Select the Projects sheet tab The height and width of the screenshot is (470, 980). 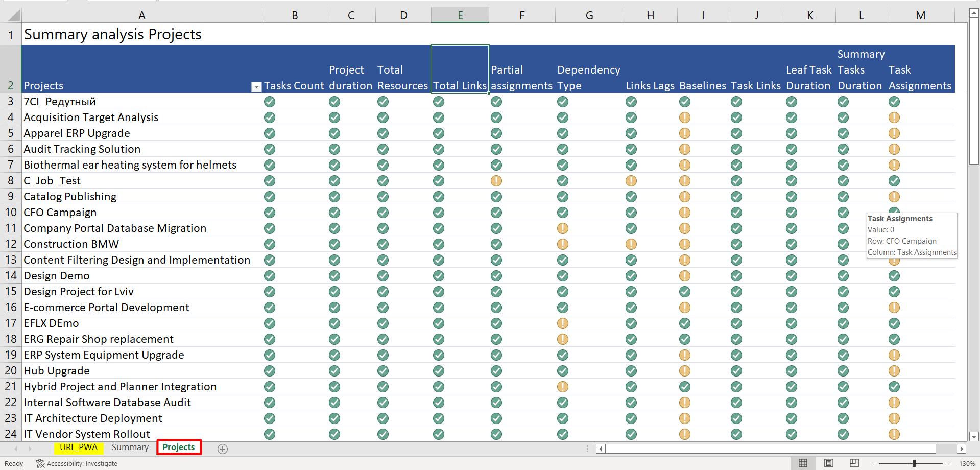click(x=179, y=448)
